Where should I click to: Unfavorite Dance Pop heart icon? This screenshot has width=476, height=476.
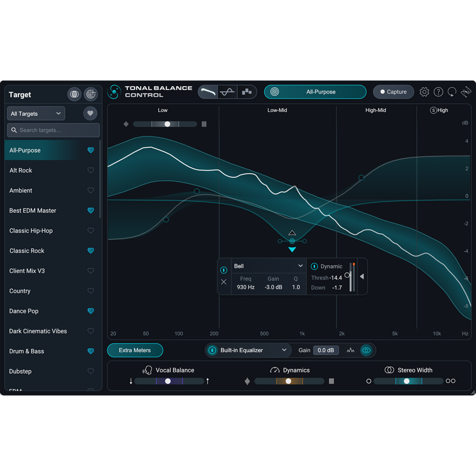click(x=91, y=311)
